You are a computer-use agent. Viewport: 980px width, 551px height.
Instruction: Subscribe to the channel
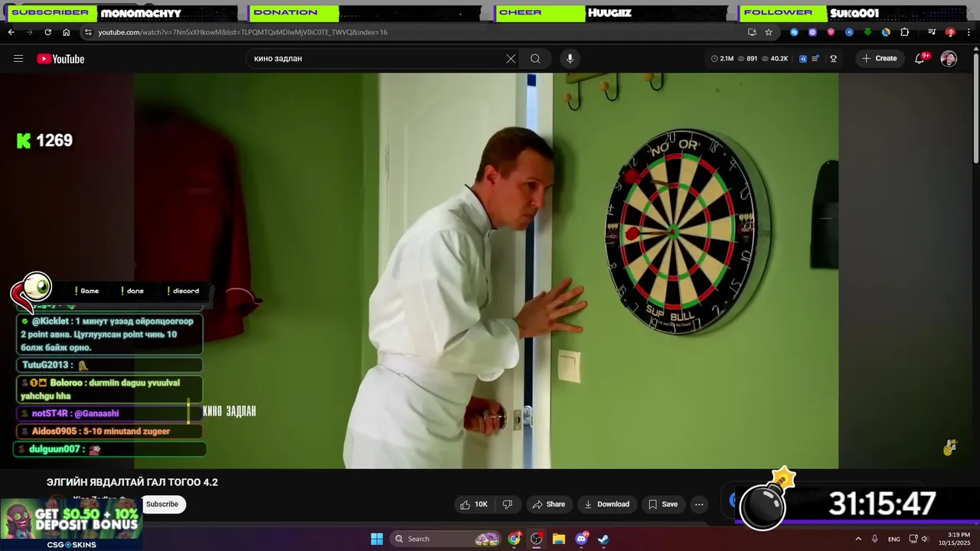pyautogui.click(x=162, y=504)
